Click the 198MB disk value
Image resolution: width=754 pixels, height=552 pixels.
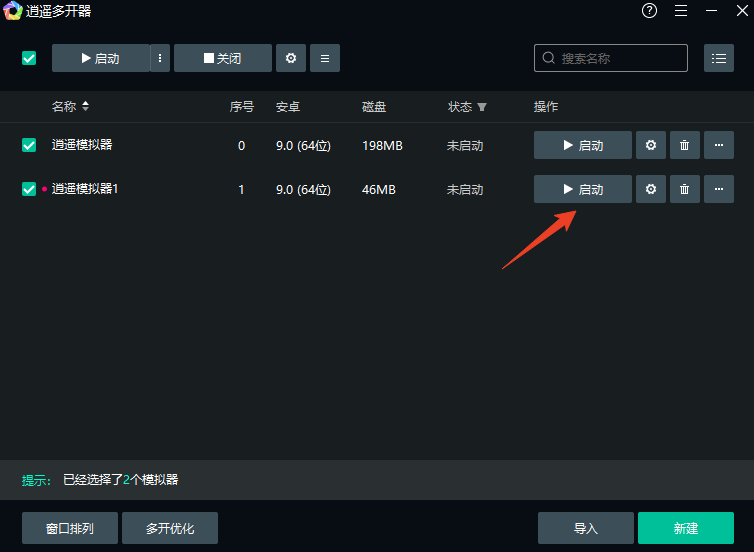pos(382,145)
